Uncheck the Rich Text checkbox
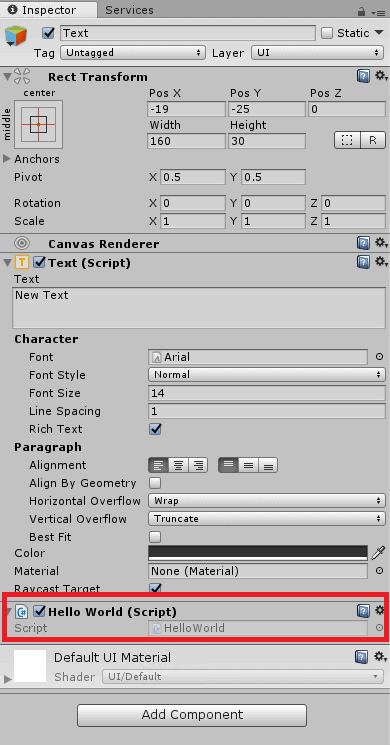This screenshot has width=390, height=745. [x=155, y=429]
